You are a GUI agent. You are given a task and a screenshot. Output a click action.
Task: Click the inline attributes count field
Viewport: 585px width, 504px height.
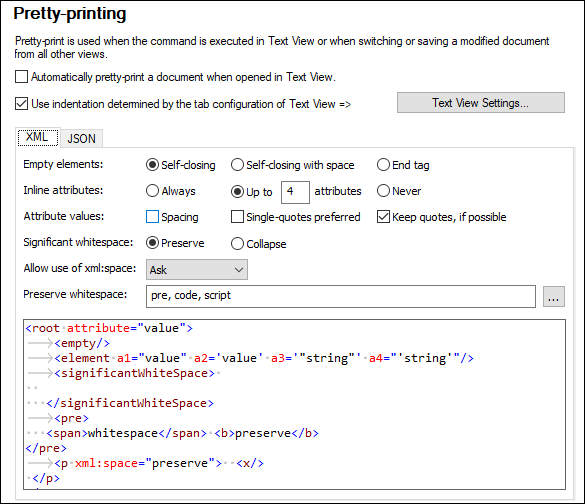[x=295, y=192]
